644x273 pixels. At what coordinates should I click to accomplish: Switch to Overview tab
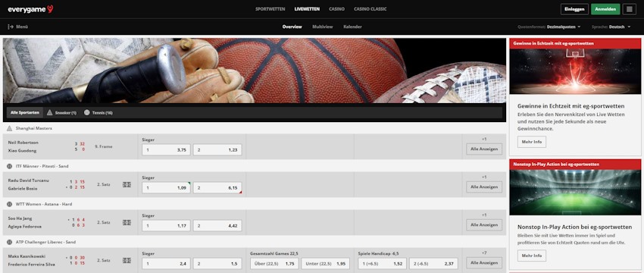click(x=292, y=27)
